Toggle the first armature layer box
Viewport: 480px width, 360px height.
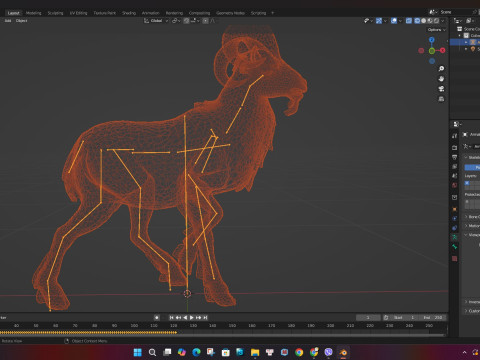point(467,183)
